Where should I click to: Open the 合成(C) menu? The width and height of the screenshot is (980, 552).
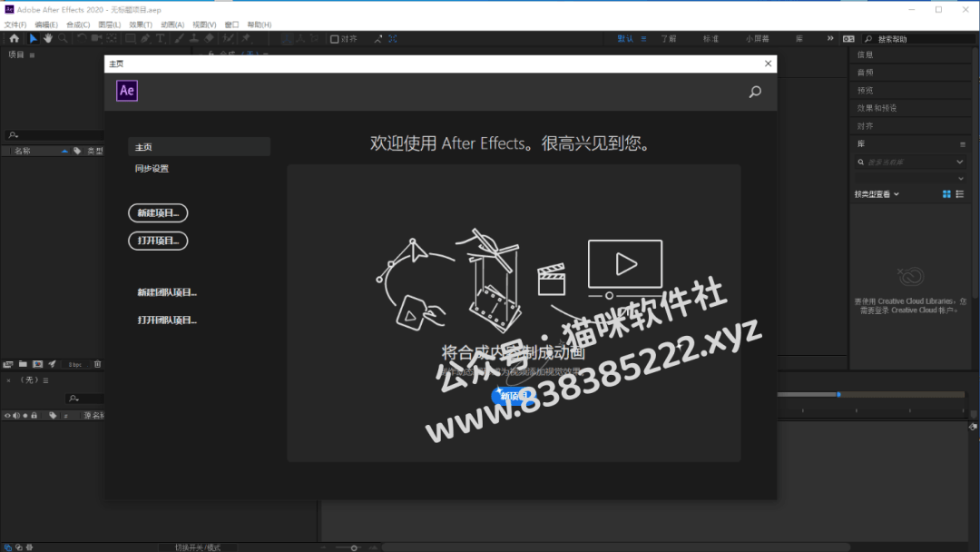pyautogui.click(x=78, y=25)
